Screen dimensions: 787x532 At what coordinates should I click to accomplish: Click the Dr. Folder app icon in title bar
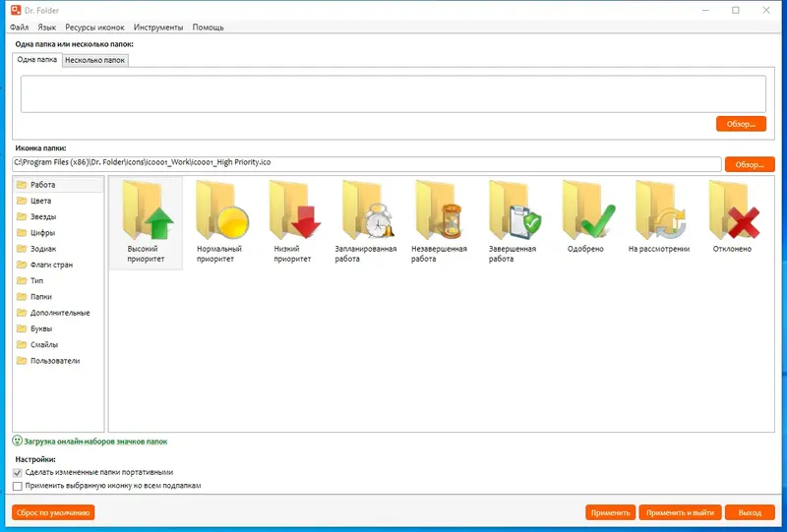point(16,10)
